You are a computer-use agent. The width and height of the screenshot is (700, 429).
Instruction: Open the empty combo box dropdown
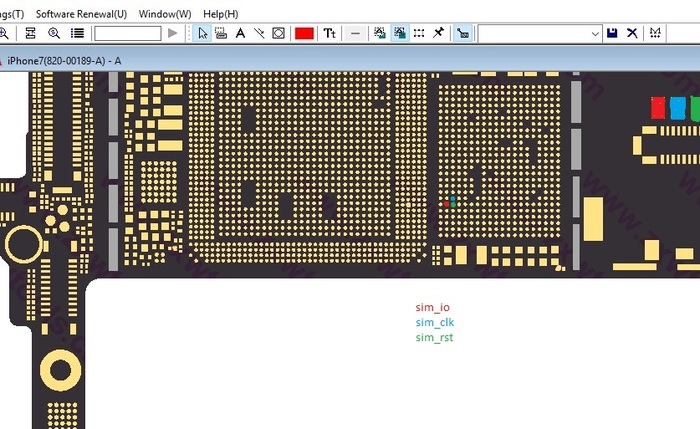(595, 33)
